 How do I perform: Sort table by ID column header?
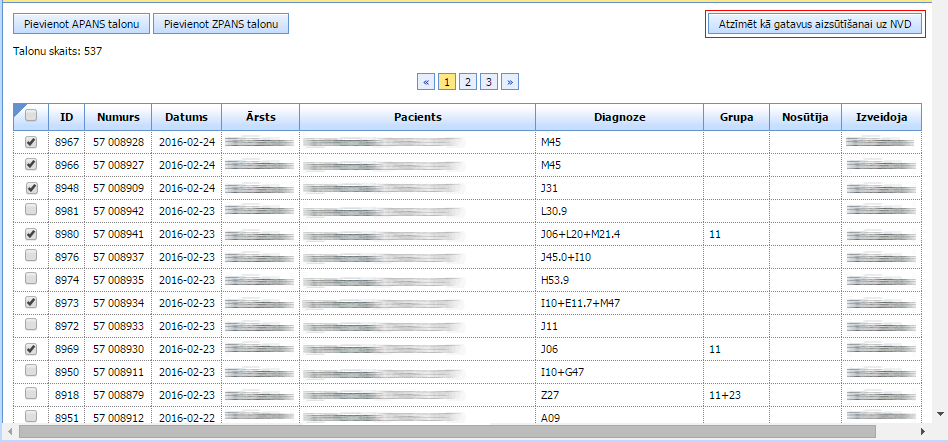66,117
